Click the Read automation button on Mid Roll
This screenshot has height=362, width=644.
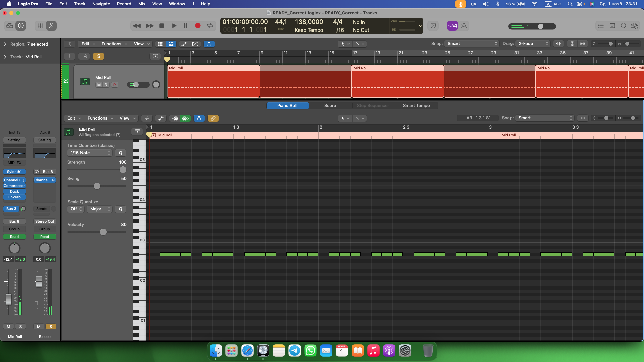[14, 237]
